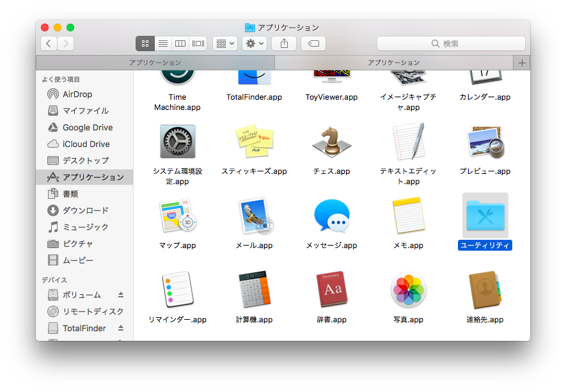Click the ユーティリティ folder label
This screenshot has height=392, width=566.
[x=485, y=246]
